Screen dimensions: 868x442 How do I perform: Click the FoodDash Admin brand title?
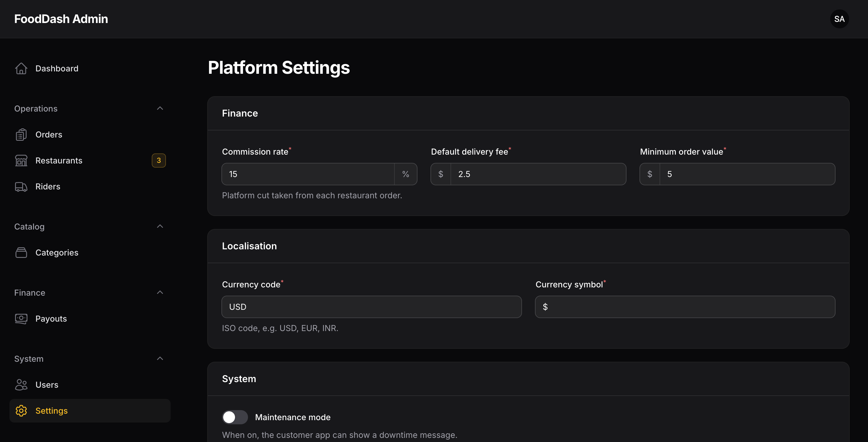click(61, 19)
